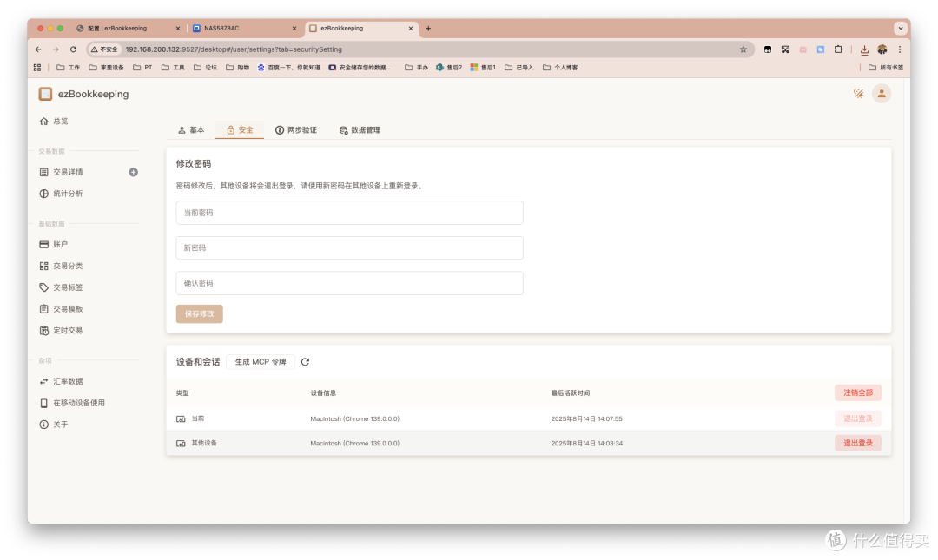The image size is (938, 560).
Task: Click the plus icon next to 交易详情
Action: (x=133, y=172)
